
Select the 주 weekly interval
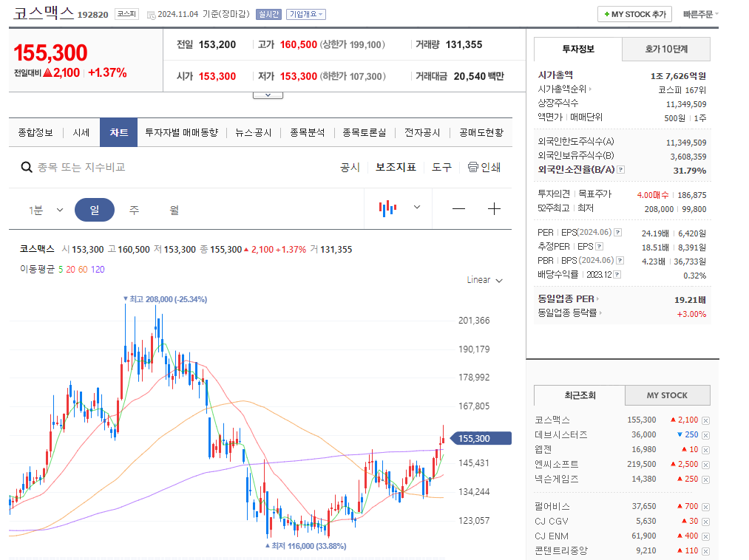click(x=135, y=210)
